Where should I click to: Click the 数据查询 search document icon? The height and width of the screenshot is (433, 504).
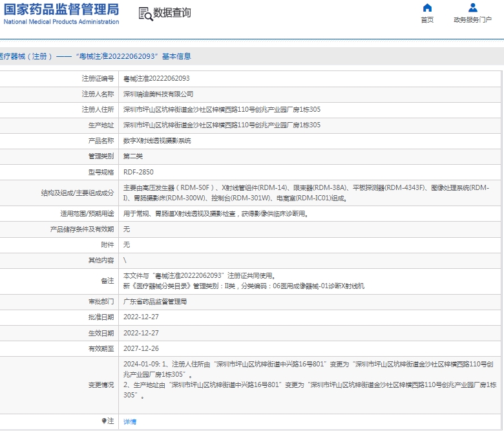pos(145,14)
